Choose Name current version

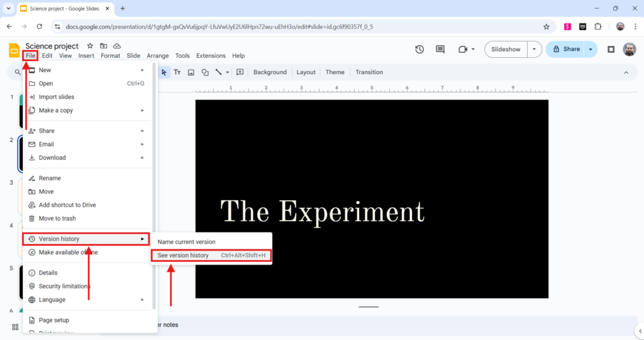point(186,242)
